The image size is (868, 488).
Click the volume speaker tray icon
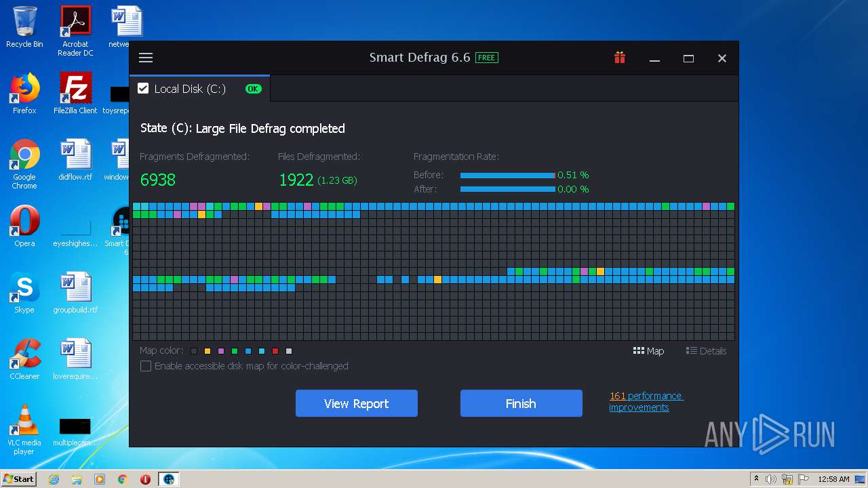click(771, 479)
